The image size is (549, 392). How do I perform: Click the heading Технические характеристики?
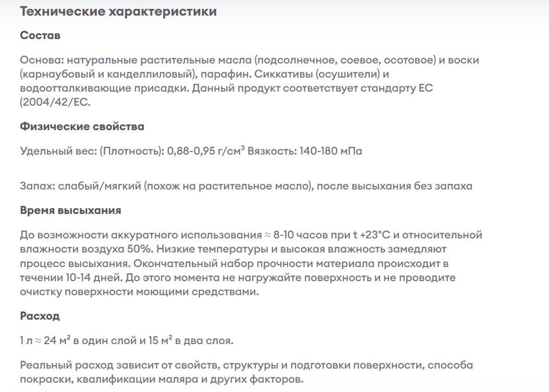point(118,11)
